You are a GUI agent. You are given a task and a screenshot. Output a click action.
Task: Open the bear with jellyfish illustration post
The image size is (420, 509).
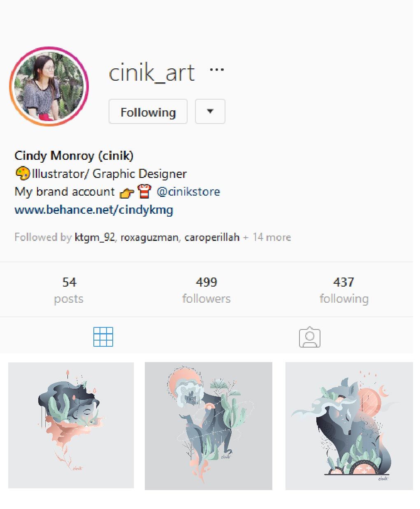pos(209,426)
